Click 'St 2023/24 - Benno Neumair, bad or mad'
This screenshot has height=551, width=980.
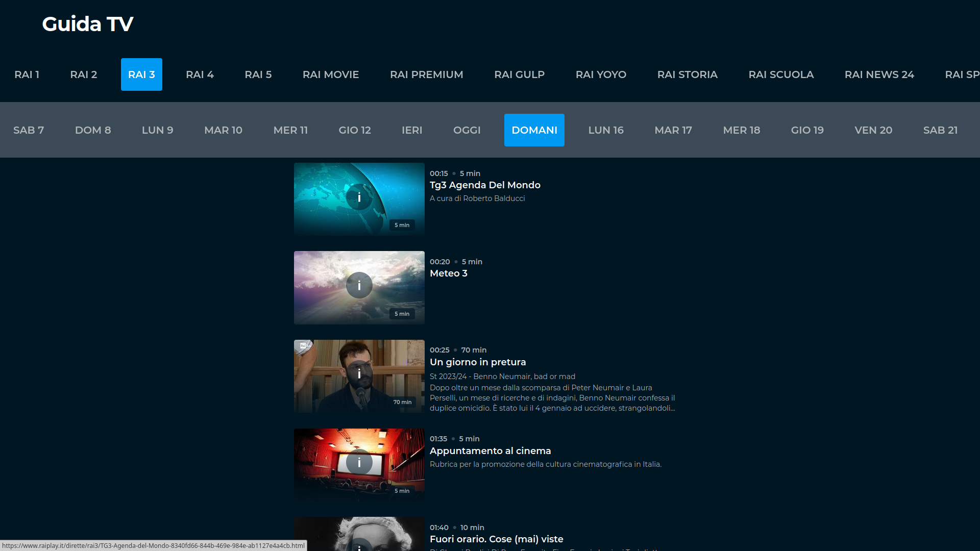(502, 377)
